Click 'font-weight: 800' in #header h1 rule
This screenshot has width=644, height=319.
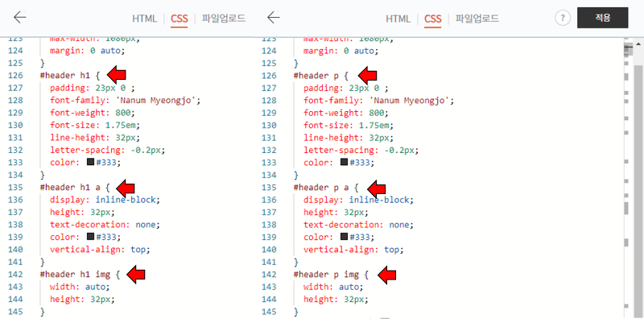[93, 113]
